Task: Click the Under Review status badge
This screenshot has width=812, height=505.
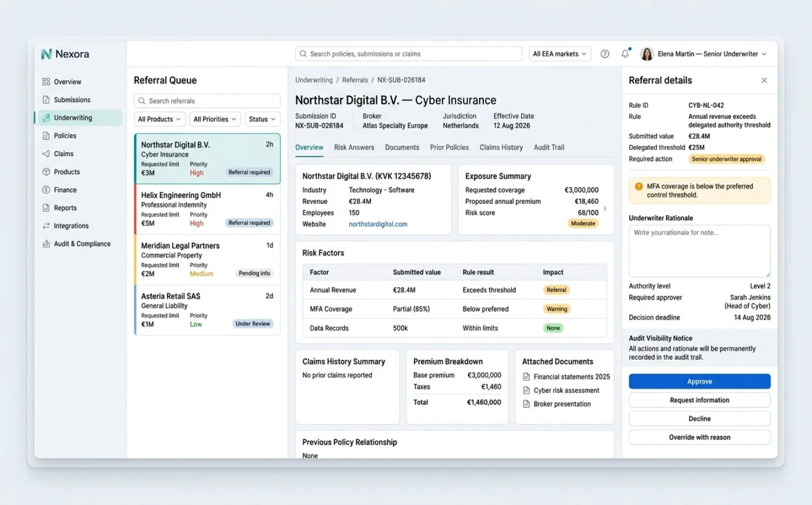Action: (x=253, y=324)
